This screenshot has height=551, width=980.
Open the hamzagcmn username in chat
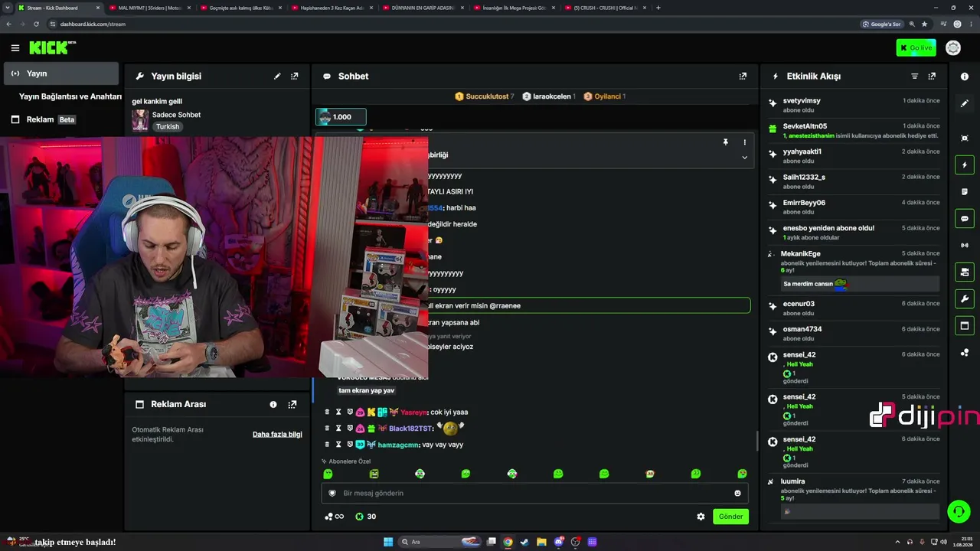coord(398,445)
